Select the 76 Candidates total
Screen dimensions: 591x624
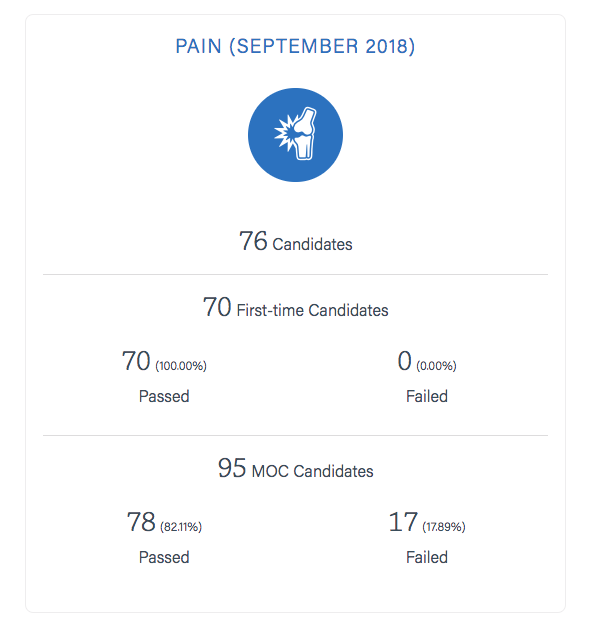pos(295,241)
